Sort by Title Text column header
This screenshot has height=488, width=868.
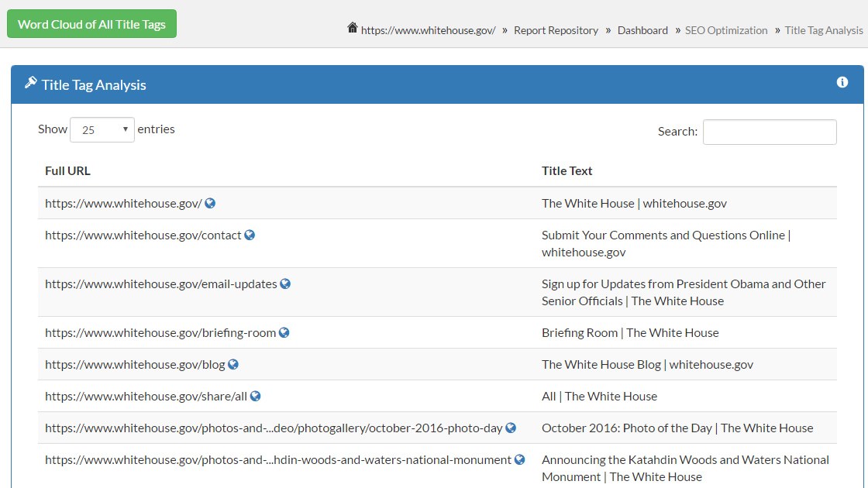pos(567,171)
